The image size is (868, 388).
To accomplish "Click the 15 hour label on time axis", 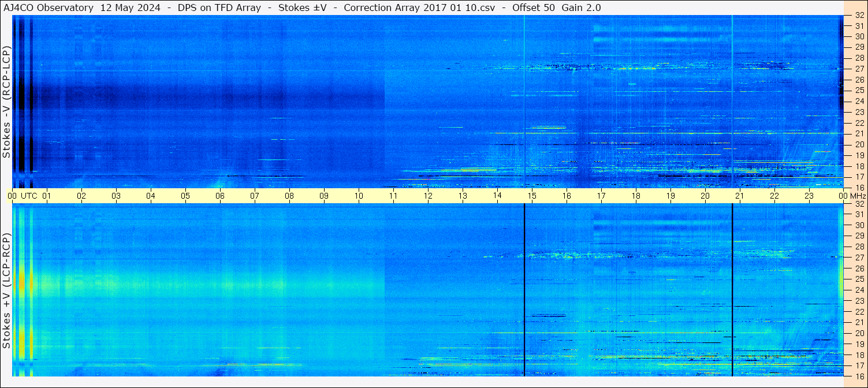I will 532,196.
